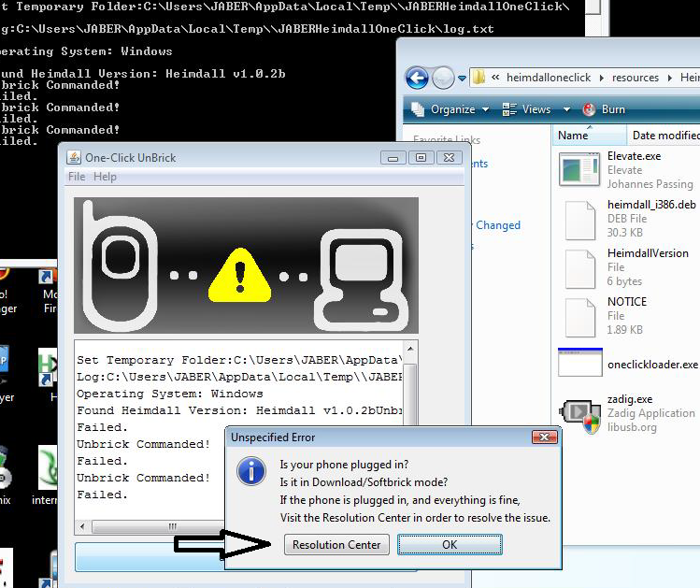Expand the Views dropdown arrow
Image resolution: width=700 pixels, height=588 pixels.
(566, 109)
